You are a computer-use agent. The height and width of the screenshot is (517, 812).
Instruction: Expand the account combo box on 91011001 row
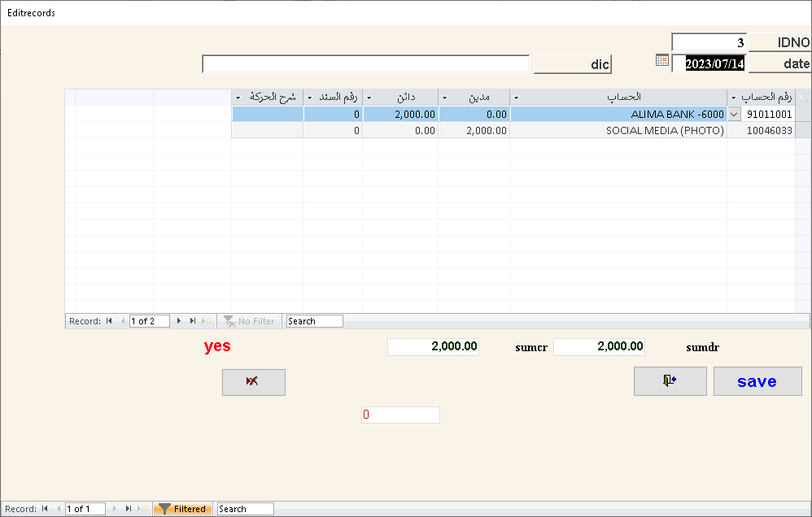735,115
